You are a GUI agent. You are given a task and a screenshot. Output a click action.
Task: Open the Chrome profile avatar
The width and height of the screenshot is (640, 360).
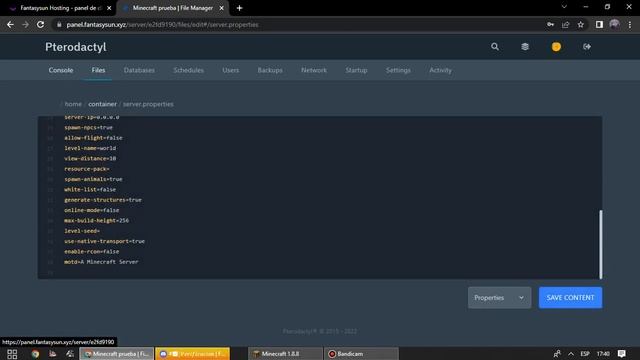tap(614, 24)
